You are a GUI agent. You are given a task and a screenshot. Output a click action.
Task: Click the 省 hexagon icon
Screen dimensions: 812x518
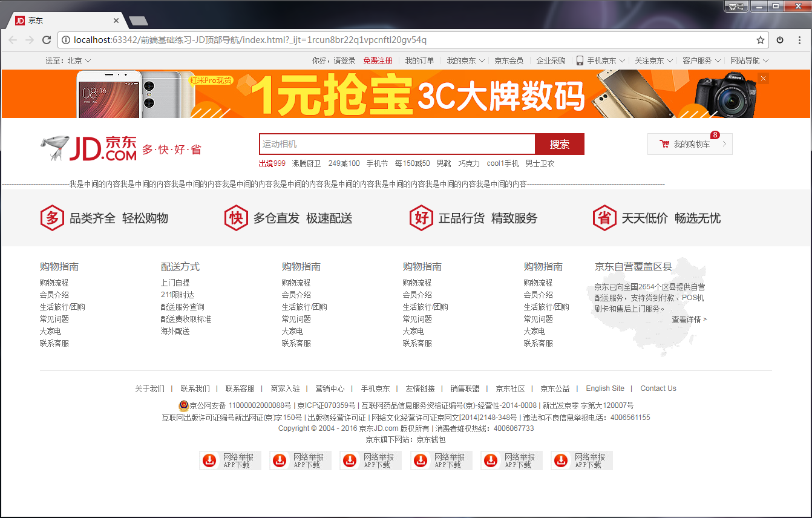(604, 218)
